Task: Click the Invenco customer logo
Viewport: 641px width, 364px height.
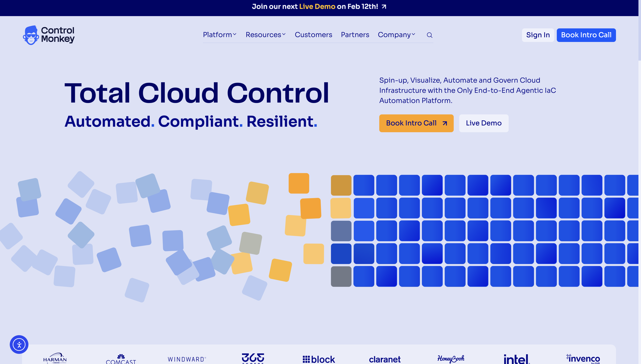Action: point(583,359)
